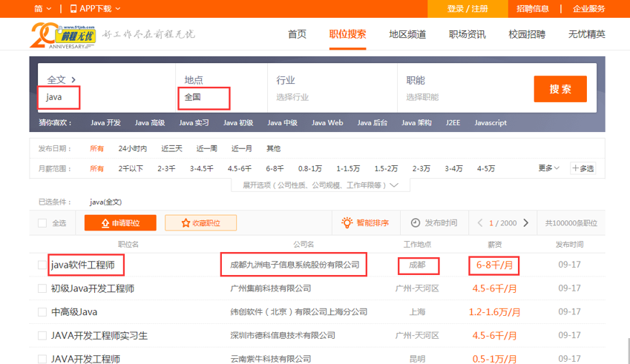The width and height of the screenshot is (630, 364).
Task: Open job title 初级Java开发工程师
Action: pos(93,288)
